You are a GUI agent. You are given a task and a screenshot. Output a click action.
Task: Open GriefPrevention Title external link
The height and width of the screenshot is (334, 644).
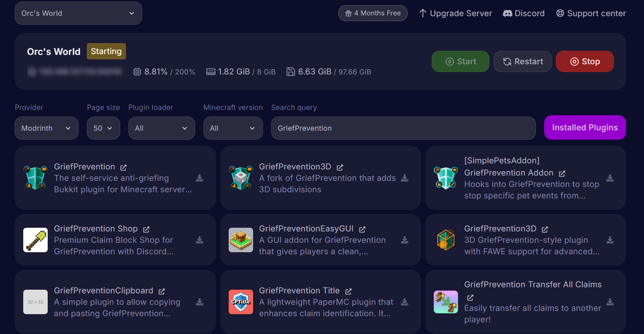348,291
